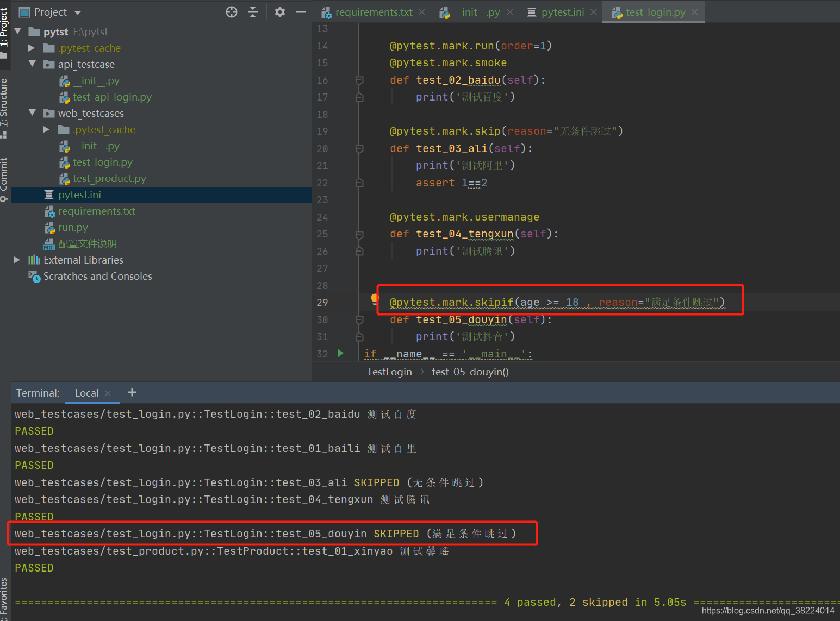Open Project panel settings gear
The height and width of the screenshot is (621, 840).
tap(280, 12)
